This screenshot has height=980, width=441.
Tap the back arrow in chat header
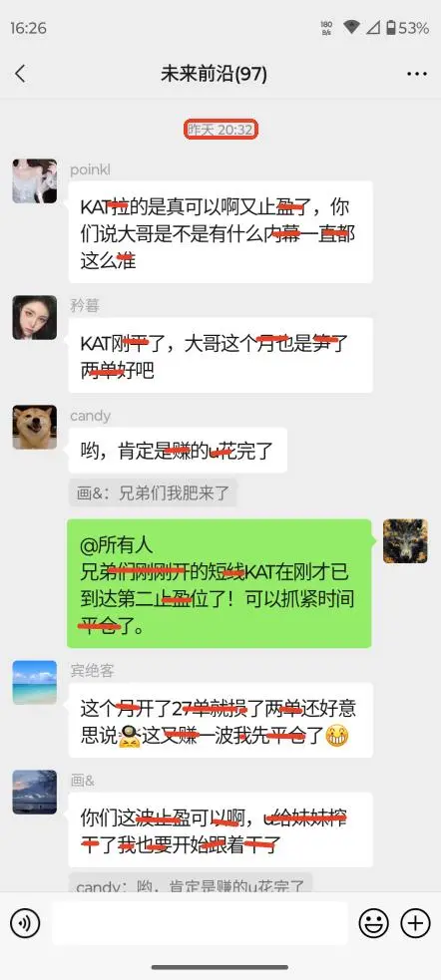(20, 74)
